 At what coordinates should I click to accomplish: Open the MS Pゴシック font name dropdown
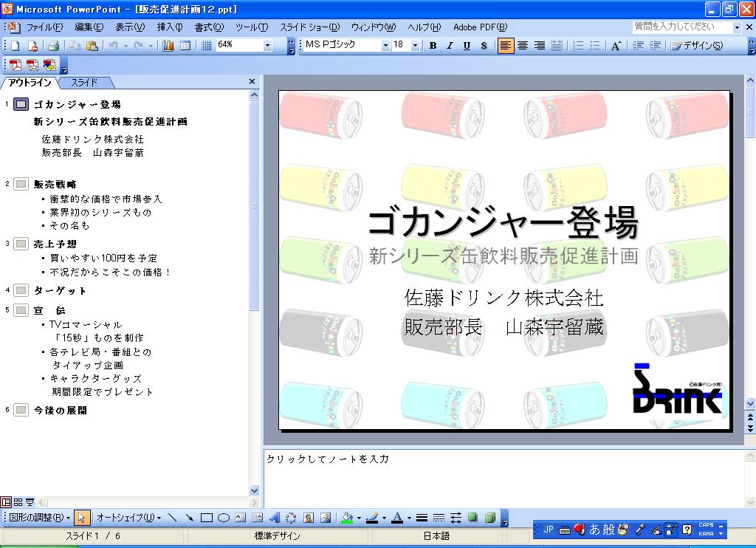click(385, 46)
